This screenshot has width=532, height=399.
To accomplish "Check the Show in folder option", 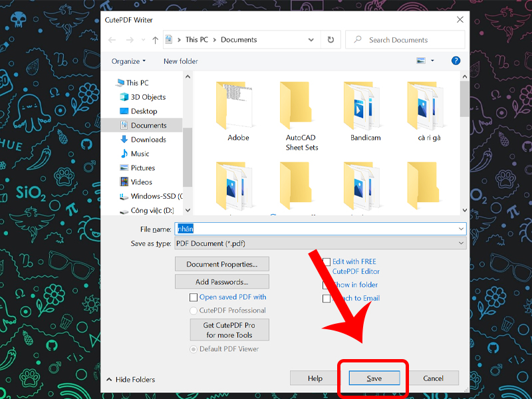I will point(326,285).
